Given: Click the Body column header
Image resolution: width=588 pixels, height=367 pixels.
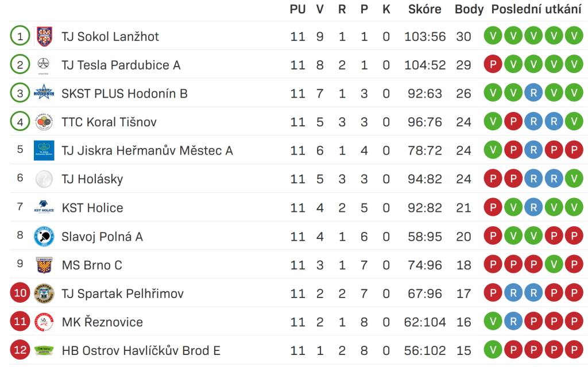Looking at the screenshot, I should (469, 9).
